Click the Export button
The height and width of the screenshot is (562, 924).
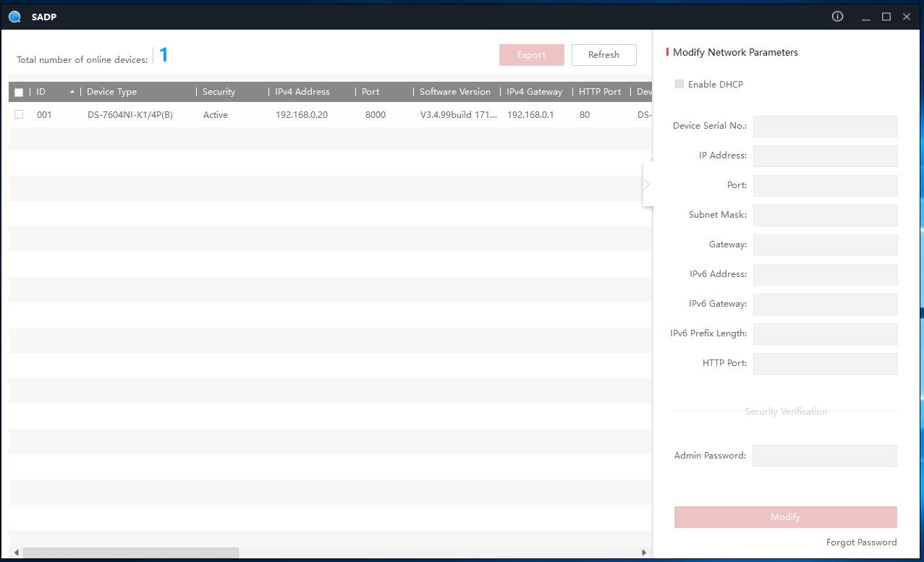point(531,55)
